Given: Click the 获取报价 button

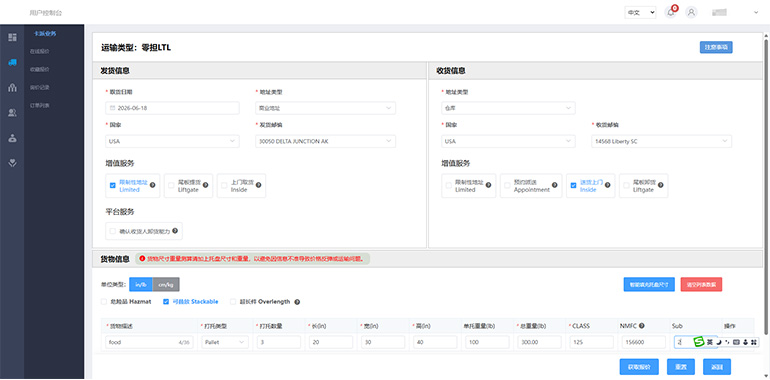Looking at the screenshot, I should 639,367.
